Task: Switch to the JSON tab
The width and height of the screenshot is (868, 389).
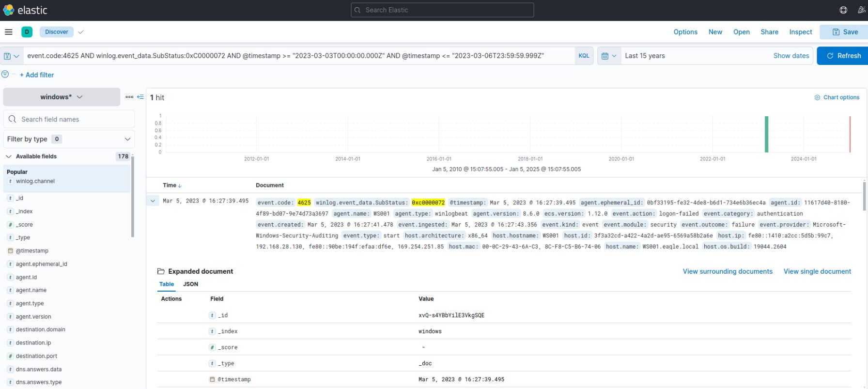Action: coord(190,284)
